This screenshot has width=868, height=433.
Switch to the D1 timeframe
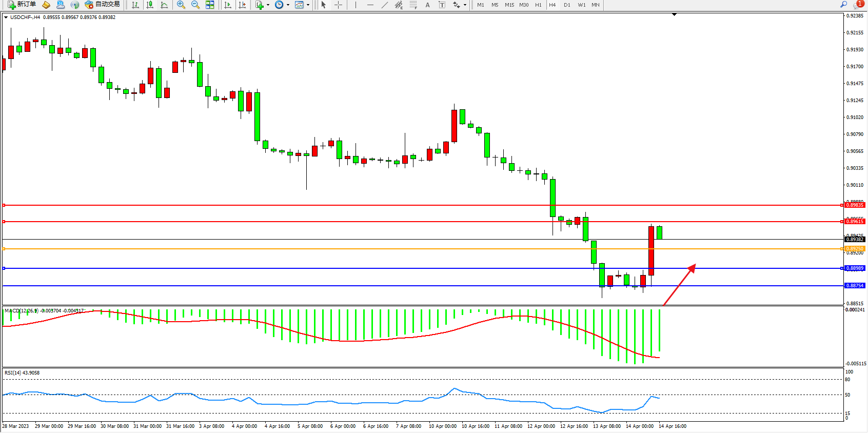[x=567, y=5]
